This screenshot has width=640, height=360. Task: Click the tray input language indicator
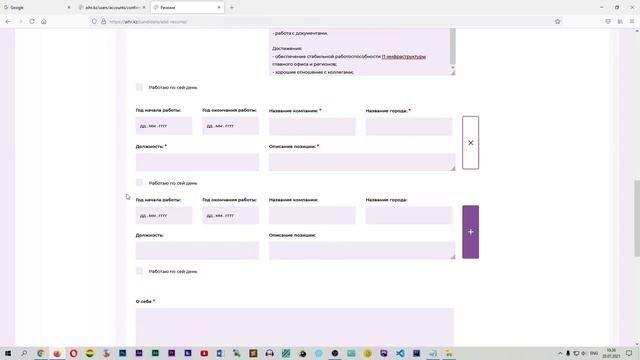pyautogui.click(x=594, y=353)
